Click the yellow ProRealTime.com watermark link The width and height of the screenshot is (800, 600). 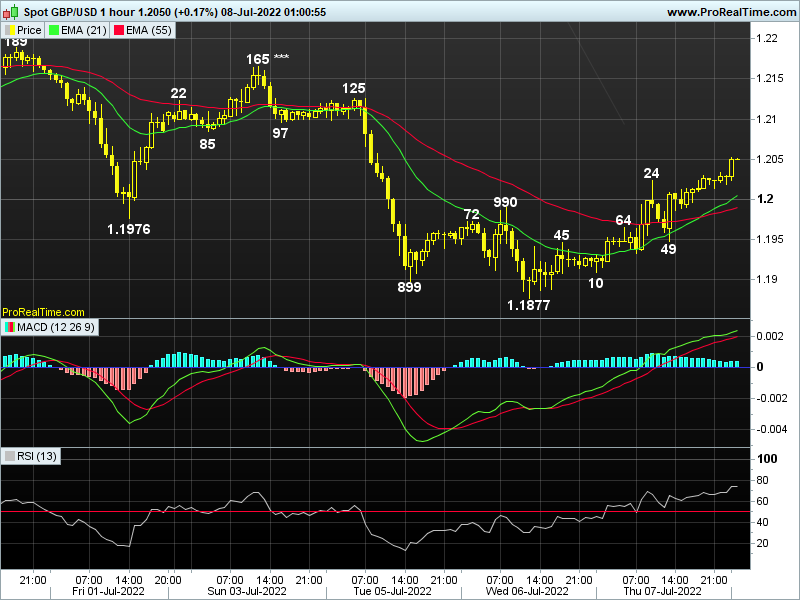[x=42, y=309]
